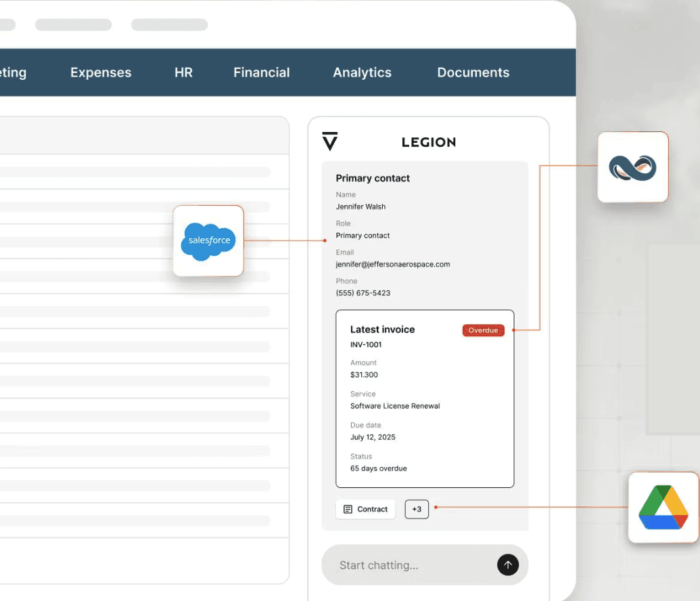Viewport: 700px width, 601px height.
Task: Click the Role value Primary contact
Action: coord(363,236)
